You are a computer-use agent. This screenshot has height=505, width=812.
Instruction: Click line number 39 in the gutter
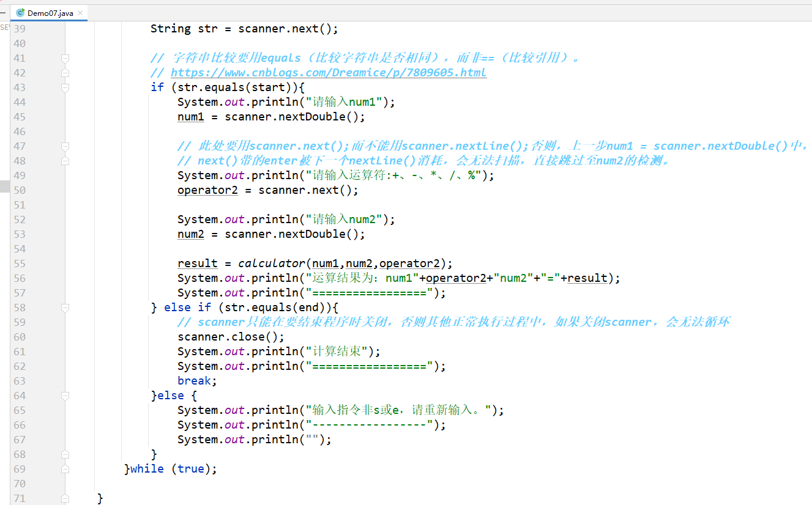coord(20,29)
